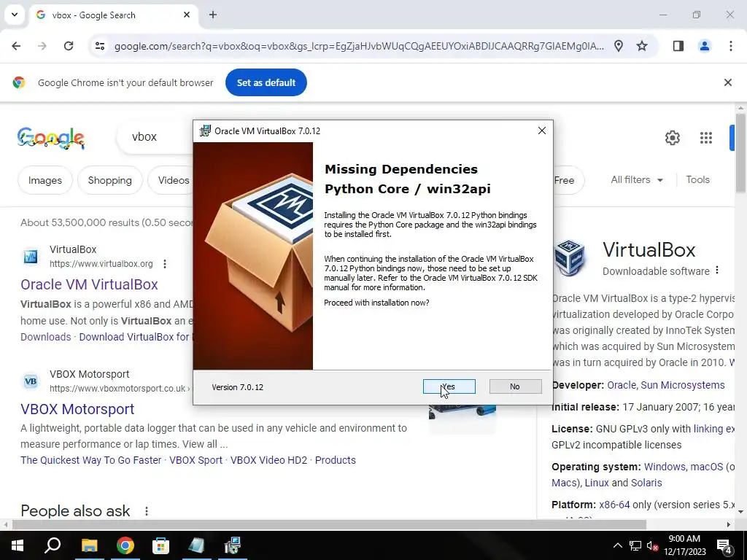This screenshot has height=560, width=747.
Task: Open the muted volume tray icon
Action: pyautogui.click(x=652, y=545)
